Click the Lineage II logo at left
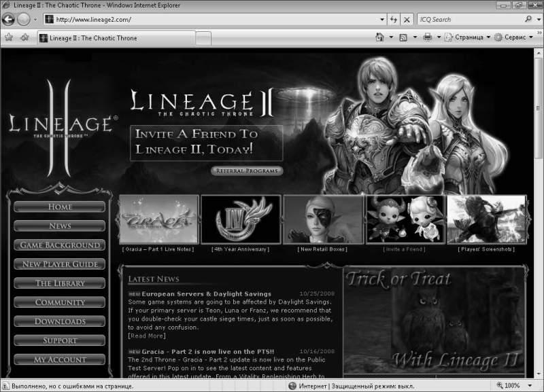This screenshot has width=544, height=392. [x=63, y=128]
